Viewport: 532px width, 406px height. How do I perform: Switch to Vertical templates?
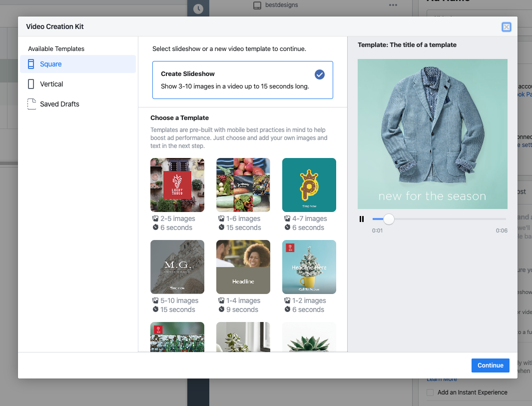pyautogui.click(x=78, y=84)
